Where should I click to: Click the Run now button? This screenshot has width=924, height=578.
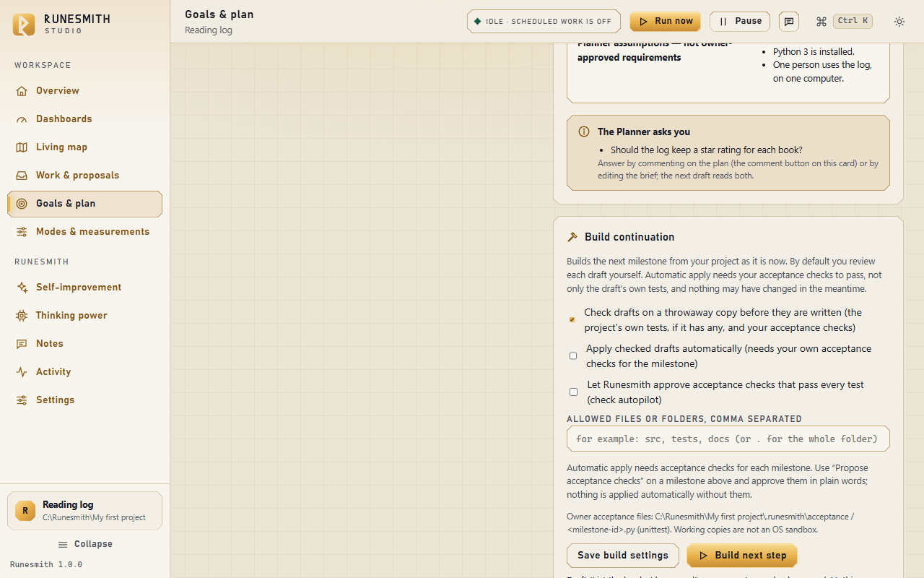665,22
